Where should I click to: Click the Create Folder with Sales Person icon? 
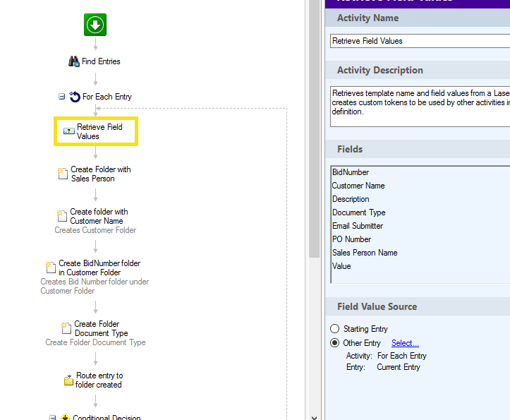coord(63,174)
